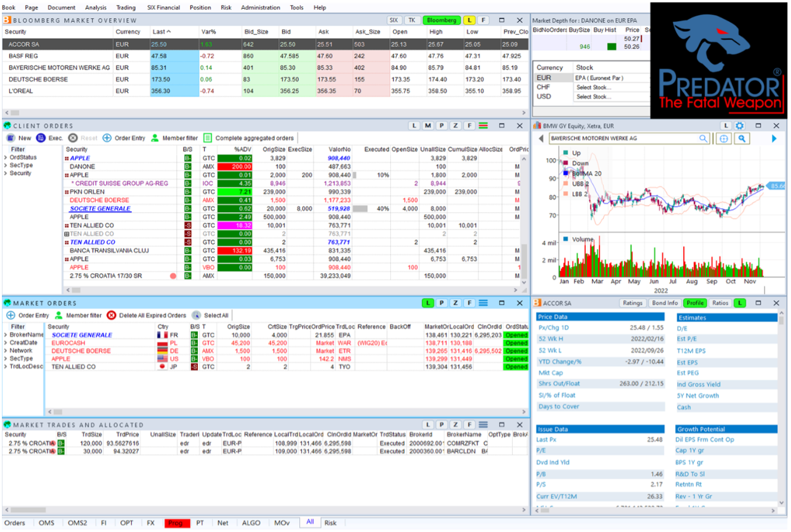Click the green Bloomberg button
791x532 pixels.
point(441,20)
